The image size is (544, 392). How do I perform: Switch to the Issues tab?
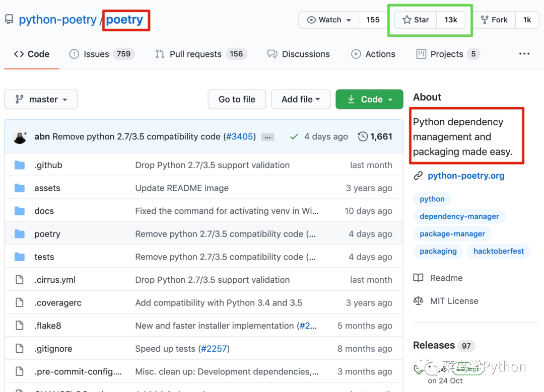(x=102, y=54)
